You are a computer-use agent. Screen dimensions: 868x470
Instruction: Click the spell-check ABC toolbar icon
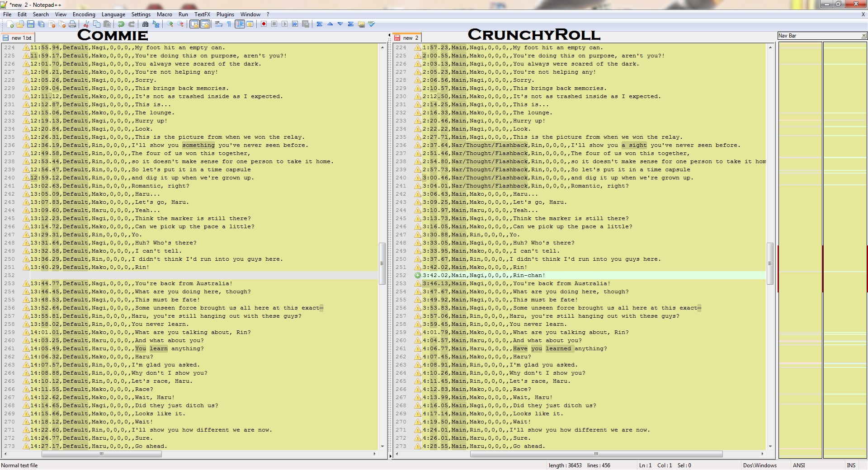pyautogui.click(x=372, y=24)
